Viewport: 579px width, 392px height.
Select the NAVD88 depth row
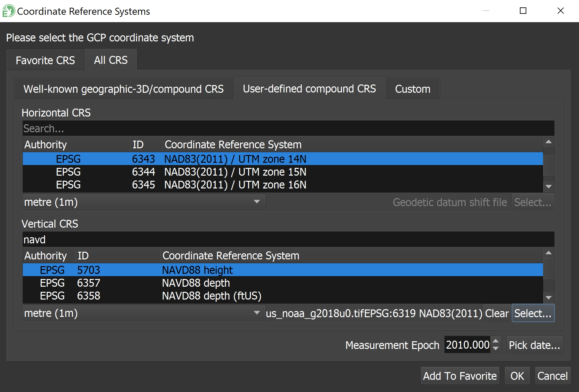click(196, 283)
